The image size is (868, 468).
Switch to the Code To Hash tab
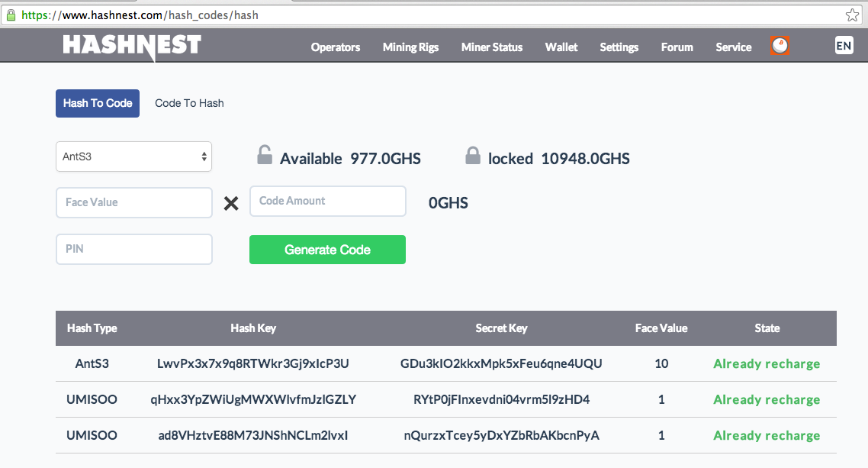tap(189, 104)
